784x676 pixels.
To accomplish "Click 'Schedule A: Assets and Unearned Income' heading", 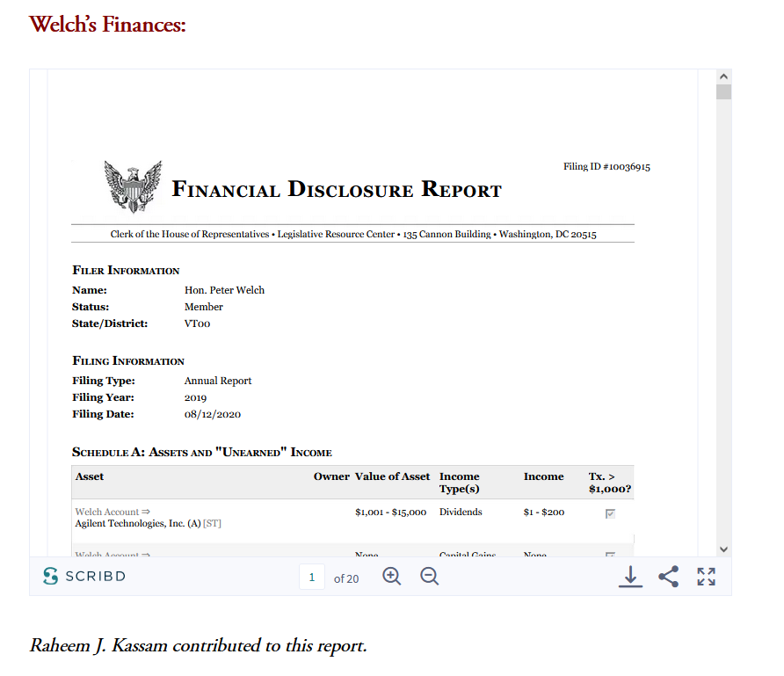I will [202, 452].
